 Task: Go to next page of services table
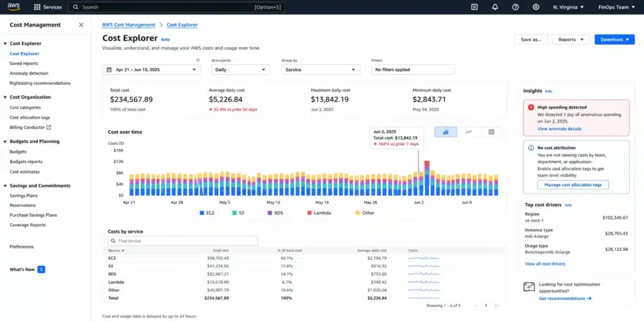[496, 306]
